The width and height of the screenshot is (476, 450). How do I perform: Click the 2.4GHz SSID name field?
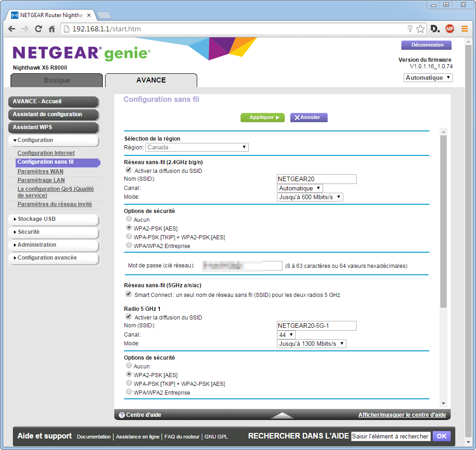[x=317, y=179]
